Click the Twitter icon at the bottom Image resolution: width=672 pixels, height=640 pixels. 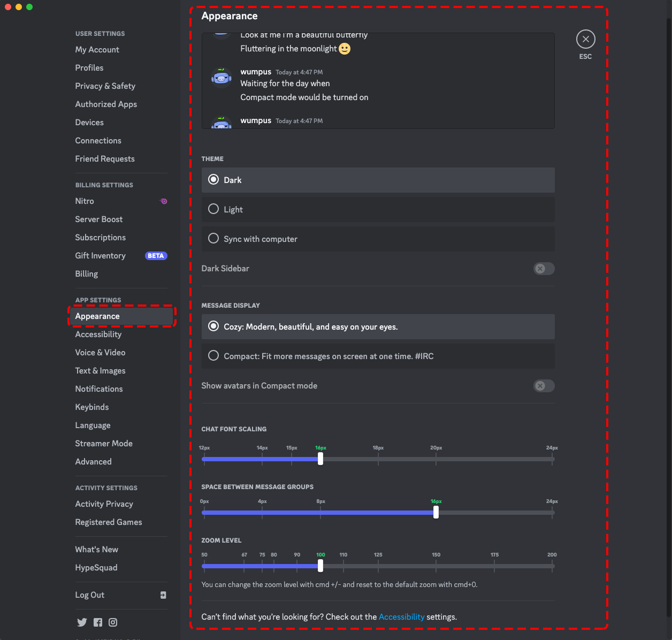[82, 622]
